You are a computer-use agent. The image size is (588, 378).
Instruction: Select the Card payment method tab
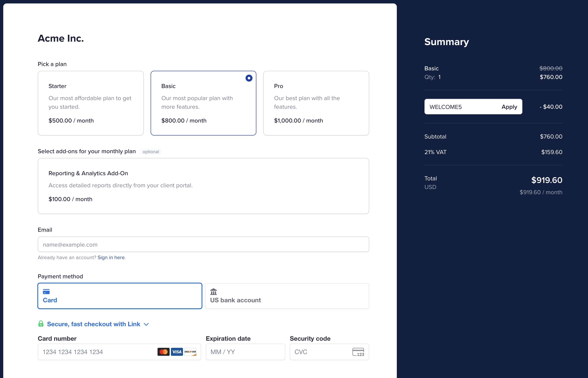coord(120,296)
